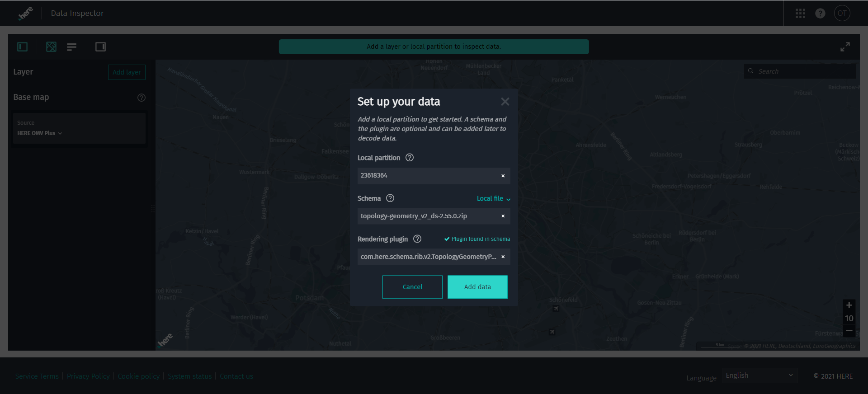Open the OT user account avatar
868x394 pixels.
[842, 13]
